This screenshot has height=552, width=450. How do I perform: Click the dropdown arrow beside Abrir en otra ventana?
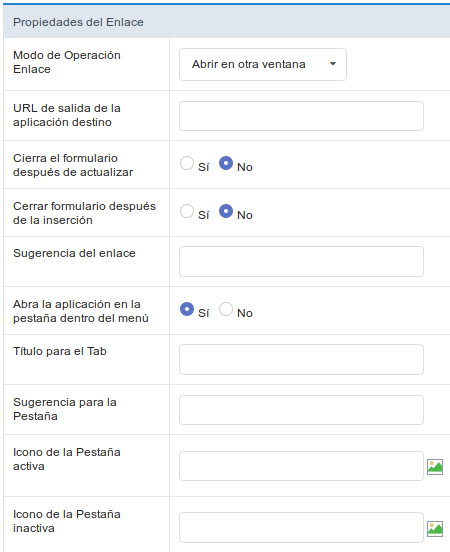(x=333, y=64)
